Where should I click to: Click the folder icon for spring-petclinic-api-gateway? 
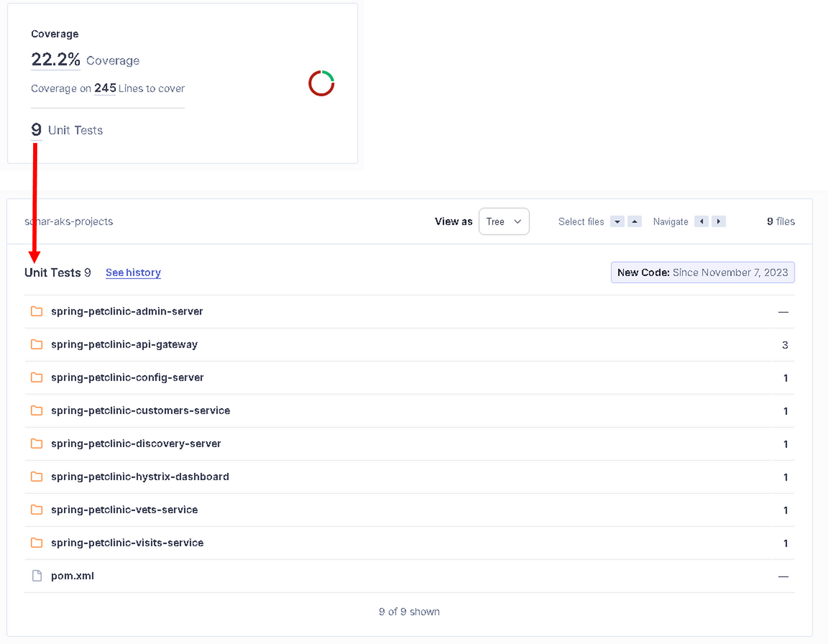(37, 344)
